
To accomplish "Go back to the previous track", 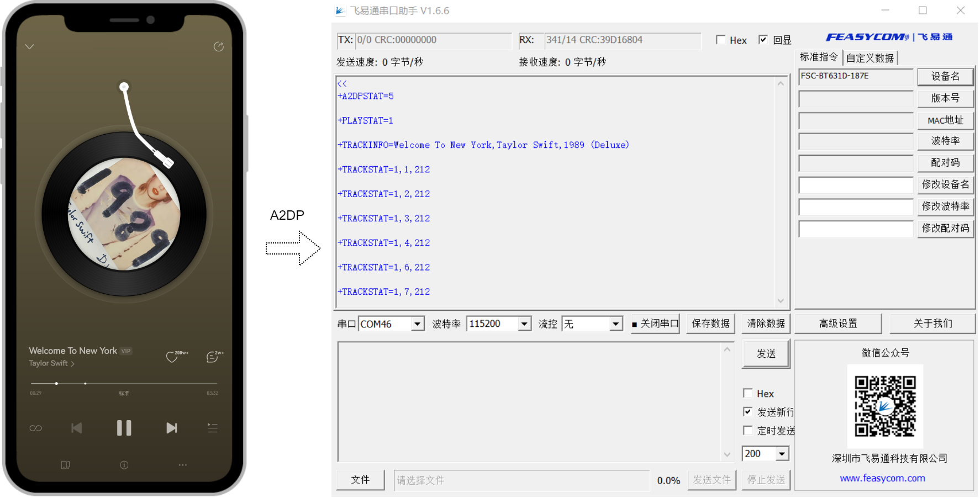I will (77, 428).
